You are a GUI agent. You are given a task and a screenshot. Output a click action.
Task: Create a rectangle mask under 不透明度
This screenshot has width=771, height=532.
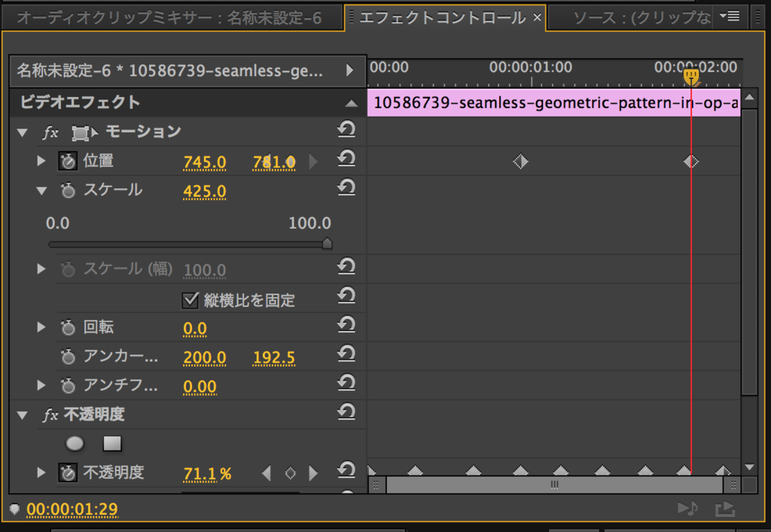pyautogui.click(x=112, y=443)
